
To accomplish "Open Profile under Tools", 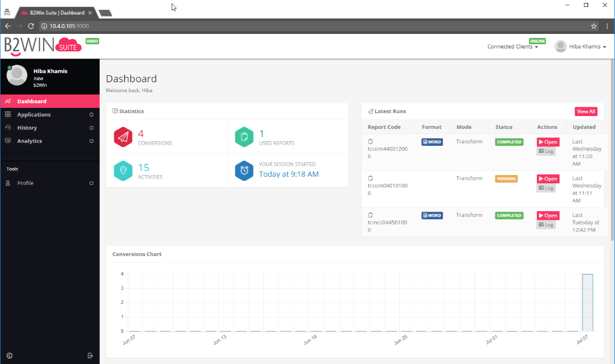I will (50, 183).
